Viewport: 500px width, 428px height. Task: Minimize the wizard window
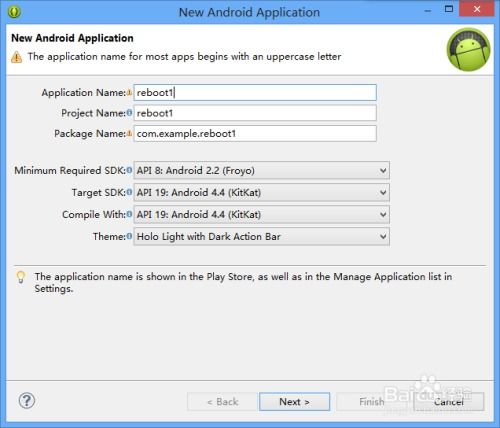428,10
